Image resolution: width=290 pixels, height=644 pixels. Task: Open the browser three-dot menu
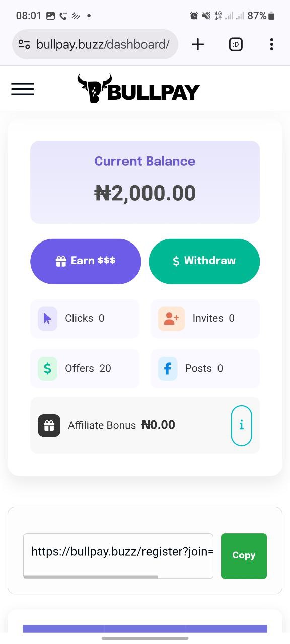click(x=271, y=44)
